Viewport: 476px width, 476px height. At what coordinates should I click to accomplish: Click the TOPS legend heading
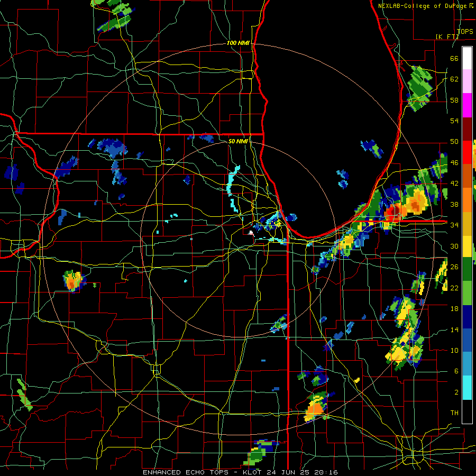tap(465, 32)
